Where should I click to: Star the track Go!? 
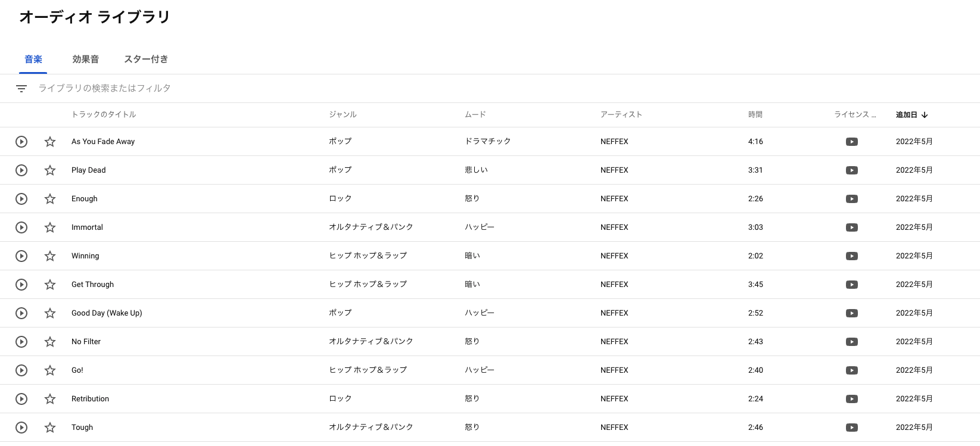coord(50,370)
